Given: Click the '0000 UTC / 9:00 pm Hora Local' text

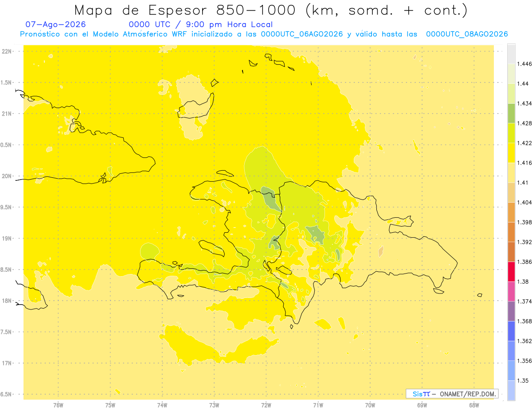Looking at the screenshot, I should (x=200, y=24).
